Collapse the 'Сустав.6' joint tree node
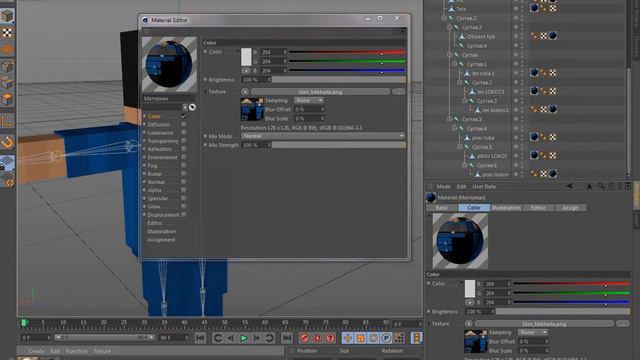The image size is (640, 360). point(464,165)
